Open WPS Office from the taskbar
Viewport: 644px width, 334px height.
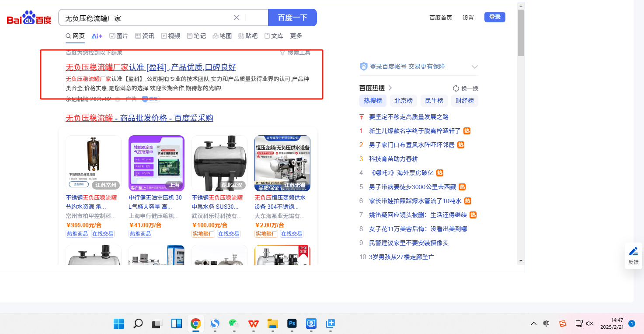(253, 323)
